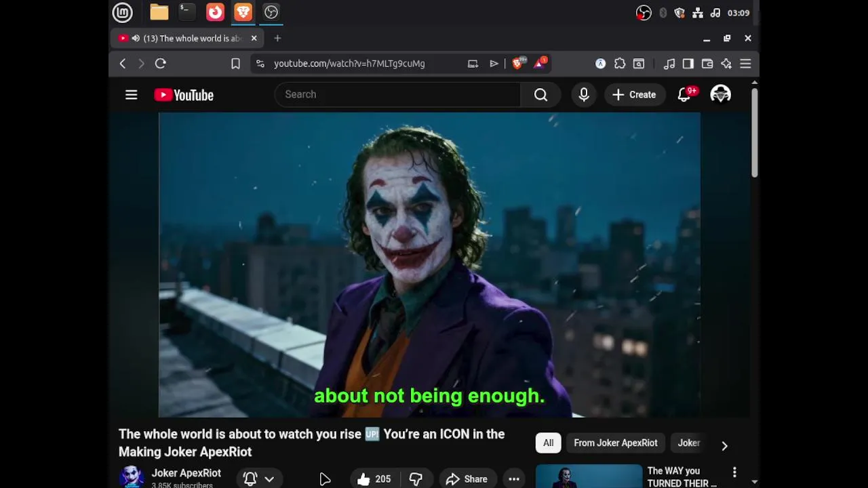
Task: Open the network tray icon
Action: tap(698, 13)
